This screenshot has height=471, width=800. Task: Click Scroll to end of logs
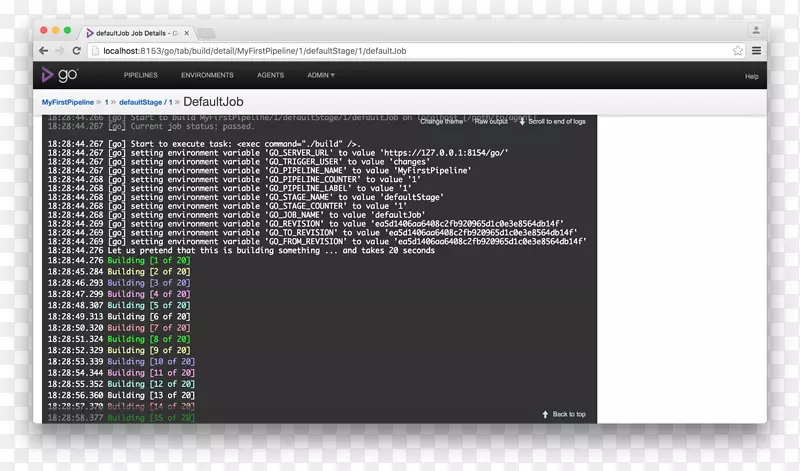(552, 121)
